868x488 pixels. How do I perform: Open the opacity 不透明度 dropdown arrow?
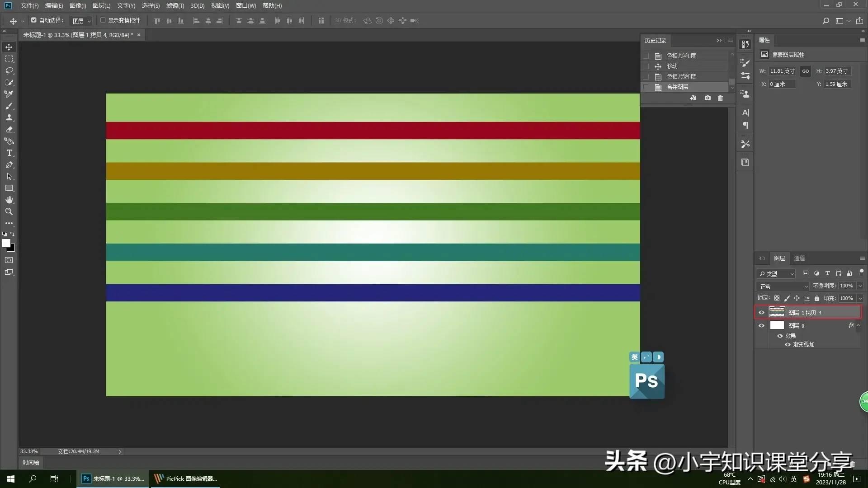[x=860, y=286]
